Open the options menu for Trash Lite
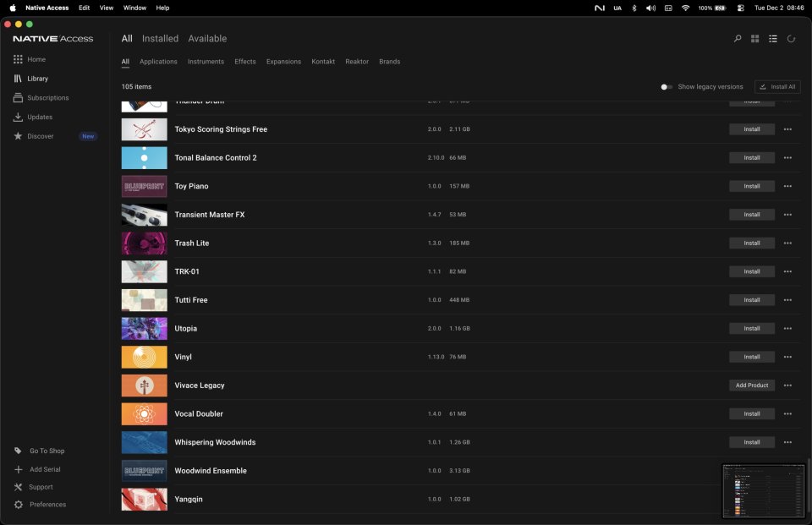Screen dimensions: 812x525 [x=787, y=243]
